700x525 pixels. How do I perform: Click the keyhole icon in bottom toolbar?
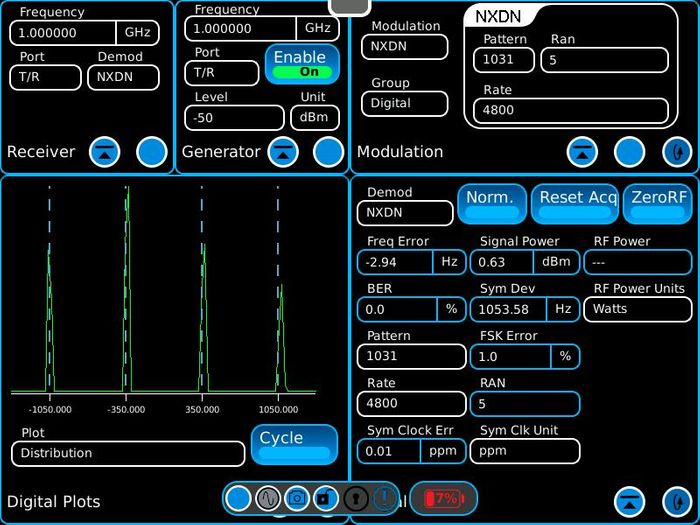[x=355, y=497]
